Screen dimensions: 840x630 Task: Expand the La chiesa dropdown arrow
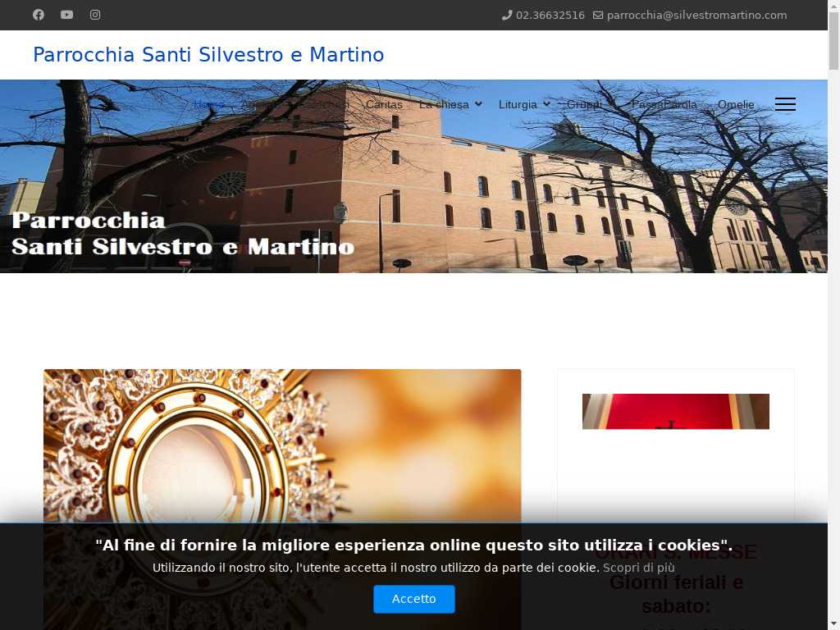(x=478, y=104)
